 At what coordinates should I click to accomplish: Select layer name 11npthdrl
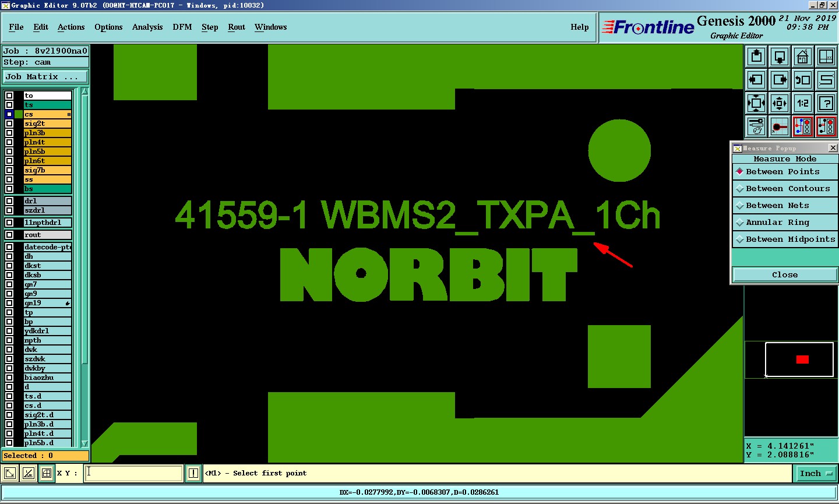click(x=47, y=223)
